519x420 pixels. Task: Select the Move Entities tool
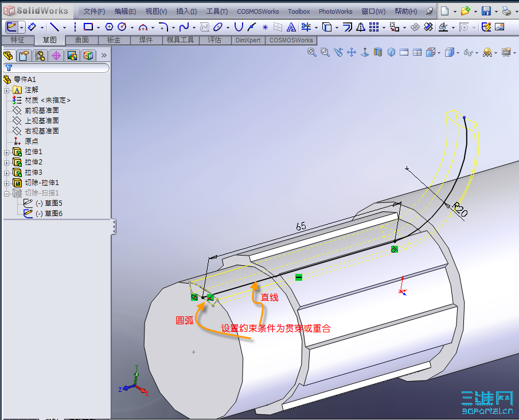(394, 27)
